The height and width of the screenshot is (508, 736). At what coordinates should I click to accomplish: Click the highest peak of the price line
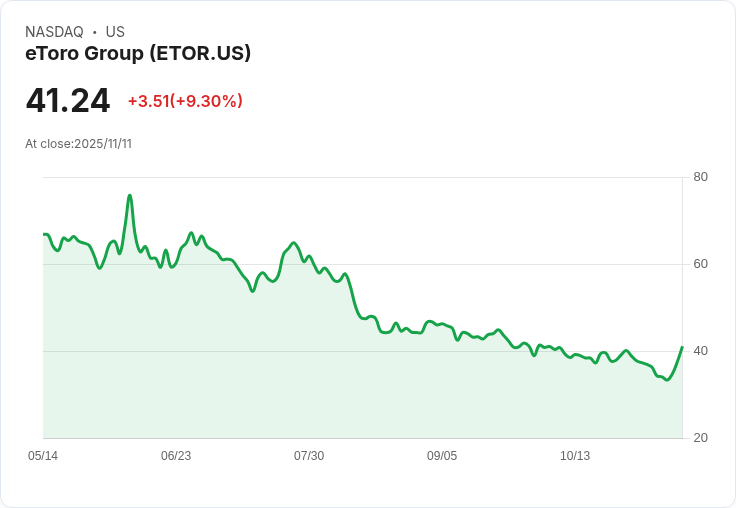tap(130, 196)
